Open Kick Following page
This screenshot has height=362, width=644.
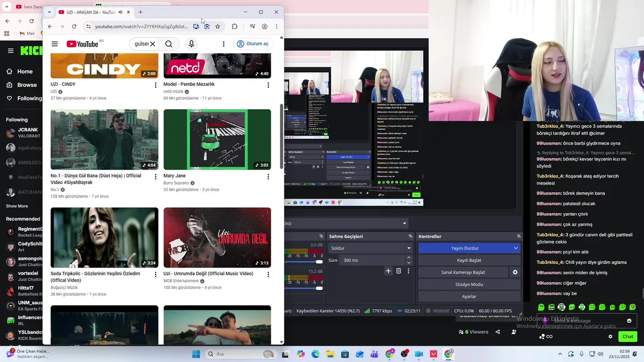(24, 99)
